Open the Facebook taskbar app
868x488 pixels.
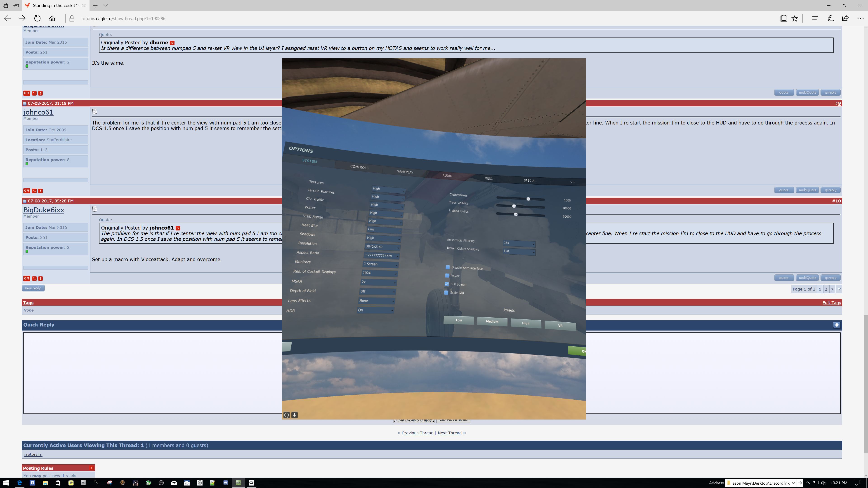32,483
